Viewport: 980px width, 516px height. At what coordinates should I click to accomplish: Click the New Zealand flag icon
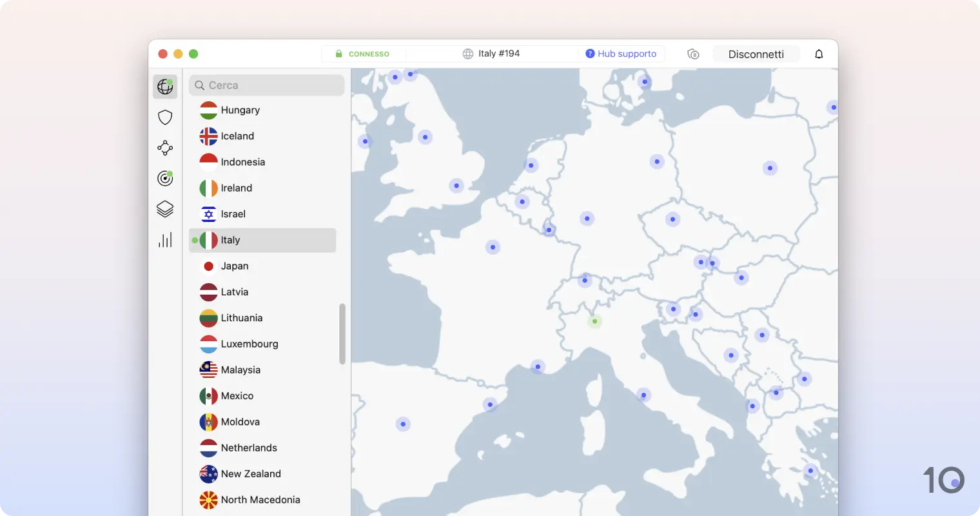point(208,473)
